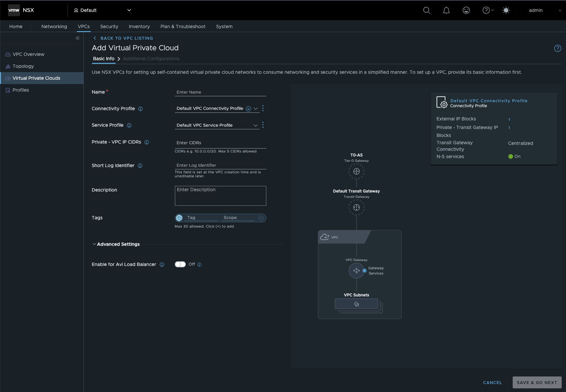Enable Avi Load Balancer toggle
Viewport: 566px width, 392px height.
pos(180,264)
